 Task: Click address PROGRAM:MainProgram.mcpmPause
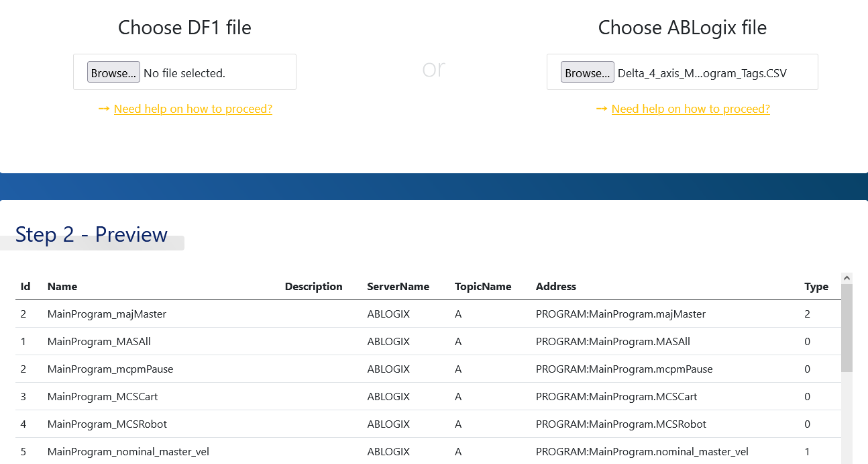624,369
